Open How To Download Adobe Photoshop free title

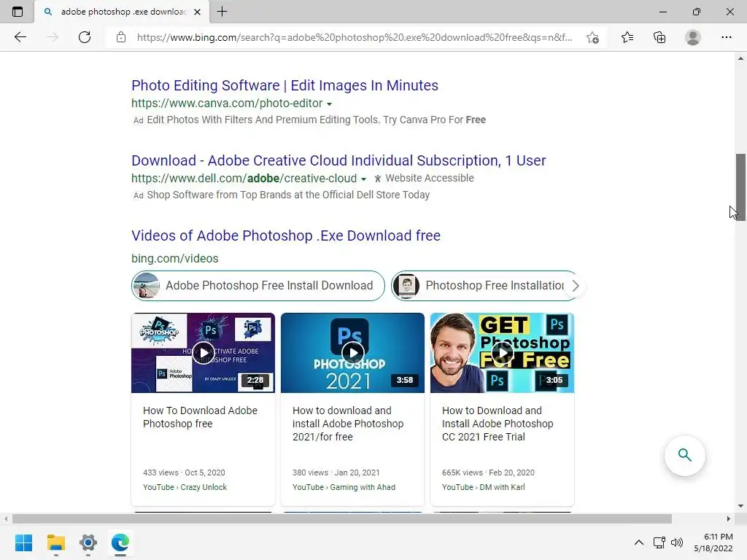200,417
